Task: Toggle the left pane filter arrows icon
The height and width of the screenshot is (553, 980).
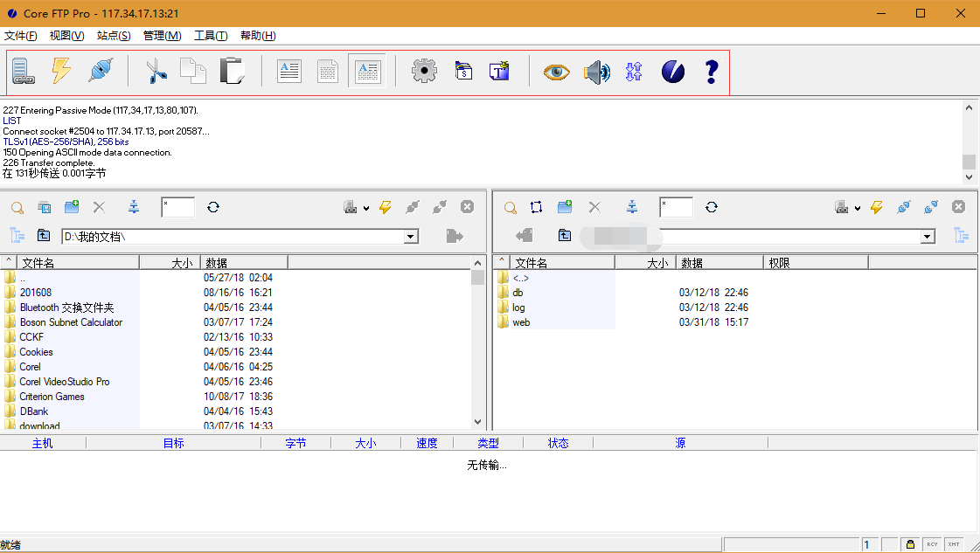Action: [x=134, y=207]
